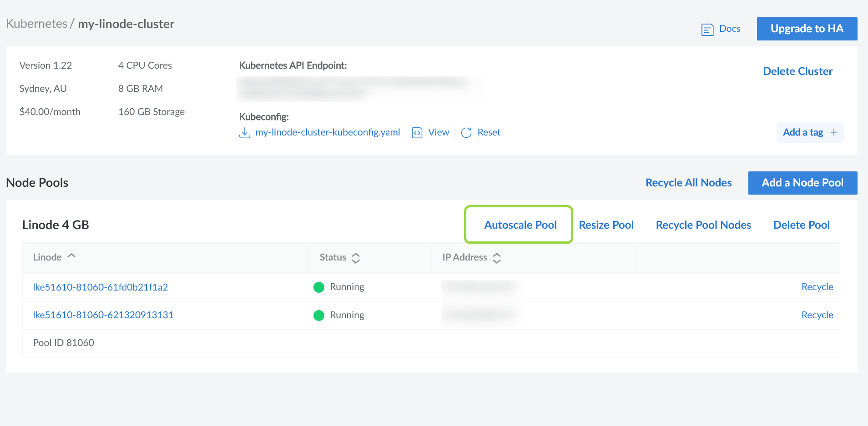Click Delete Pool
This screenshot has height=426, width=868.
coord(801,225)
